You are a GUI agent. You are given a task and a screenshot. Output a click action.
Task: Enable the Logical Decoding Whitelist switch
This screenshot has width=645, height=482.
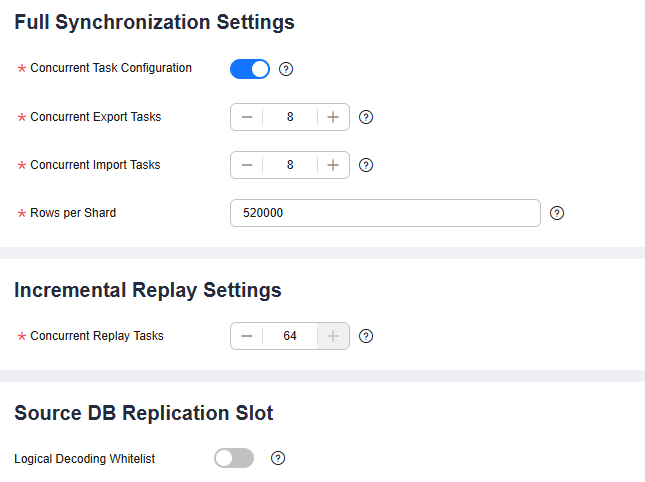(234, 458)
